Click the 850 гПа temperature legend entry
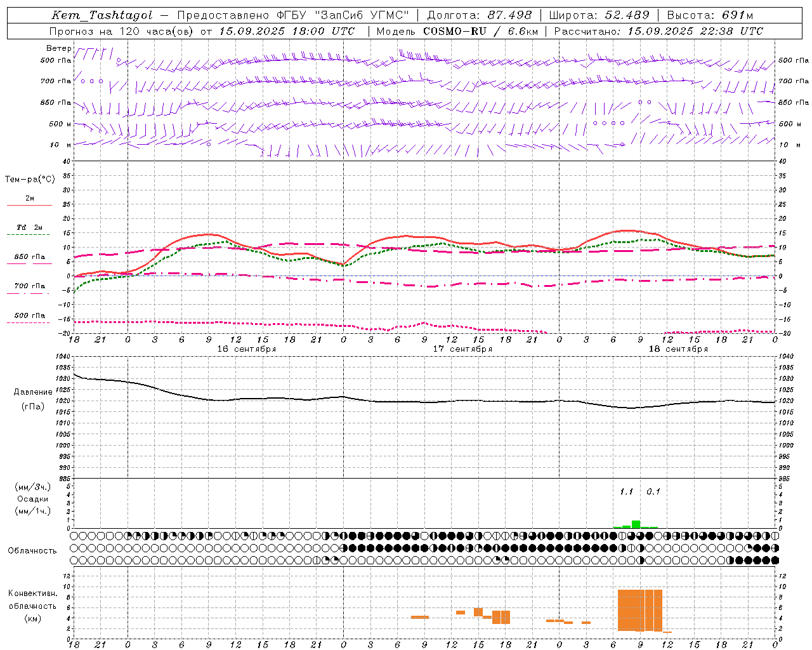 29,257
